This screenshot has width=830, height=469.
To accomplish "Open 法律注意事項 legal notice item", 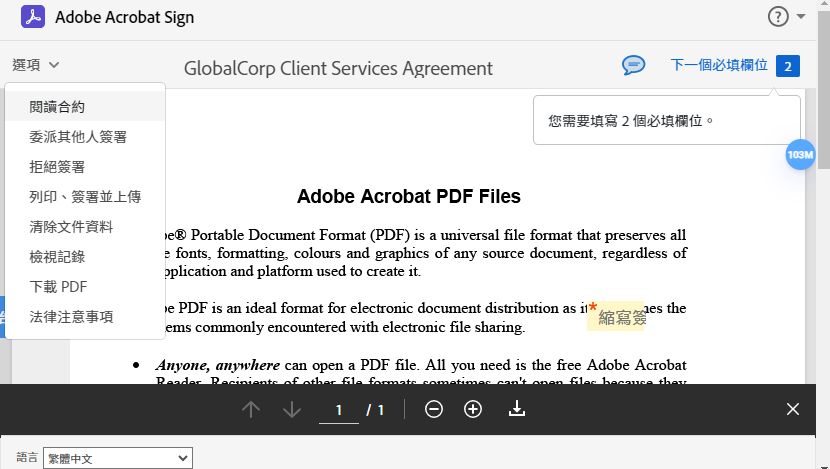I will point(85,317).
